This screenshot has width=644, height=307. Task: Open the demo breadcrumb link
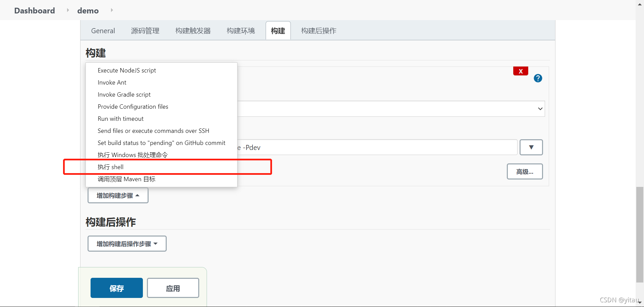click(x=88, y=11)
